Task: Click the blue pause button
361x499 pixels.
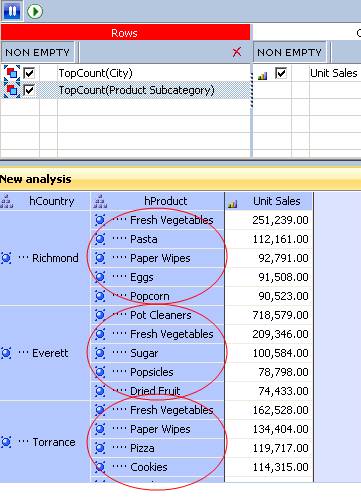Action: [12, 11]
